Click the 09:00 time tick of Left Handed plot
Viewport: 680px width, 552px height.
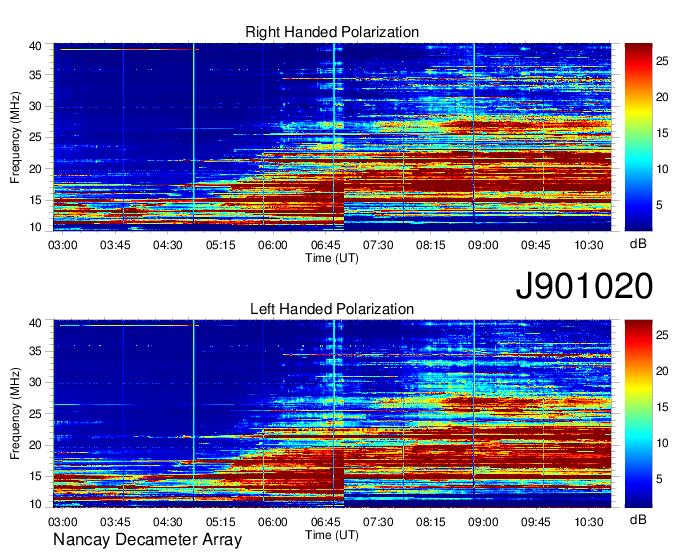[483, 521]
